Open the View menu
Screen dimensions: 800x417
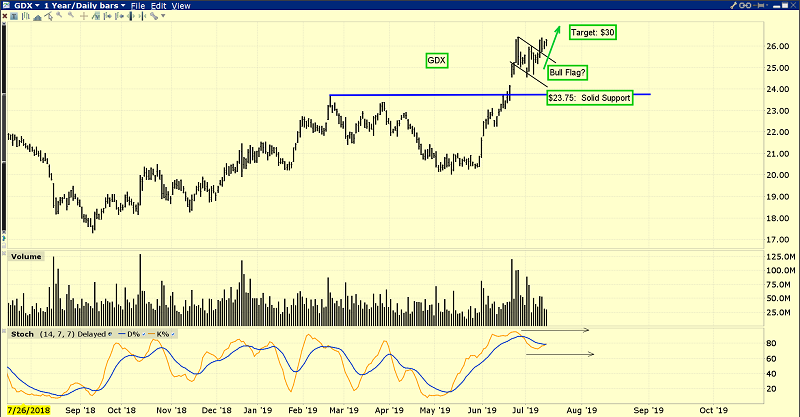(x=181, y=6)
